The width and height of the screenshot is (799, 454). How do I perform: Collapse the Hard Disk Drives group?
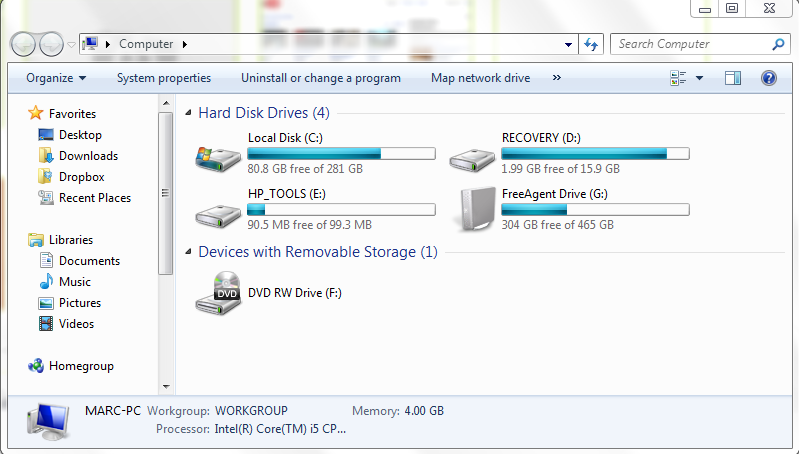(x=189, y=113)
